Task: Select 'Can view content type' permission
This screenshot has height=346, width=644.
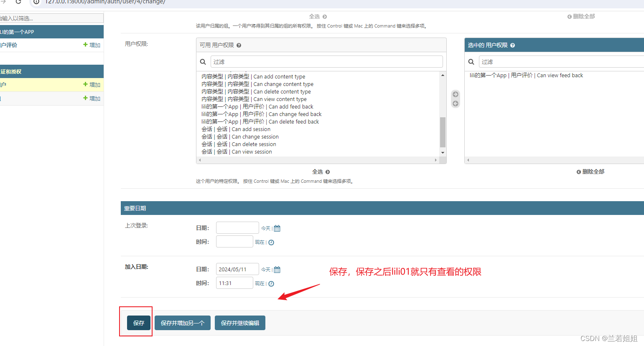Action: (x=254, y=99)
